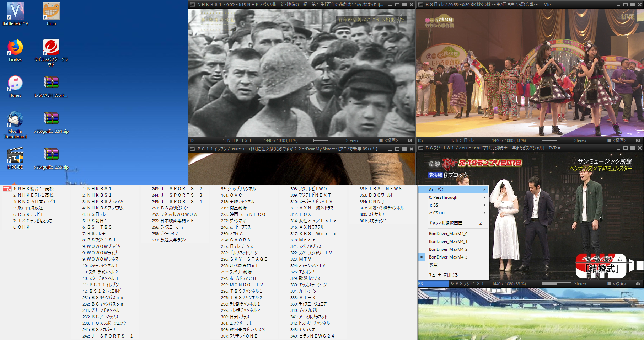
Task: Click the NHK BS1 window title bar icon
Action: 192,5
